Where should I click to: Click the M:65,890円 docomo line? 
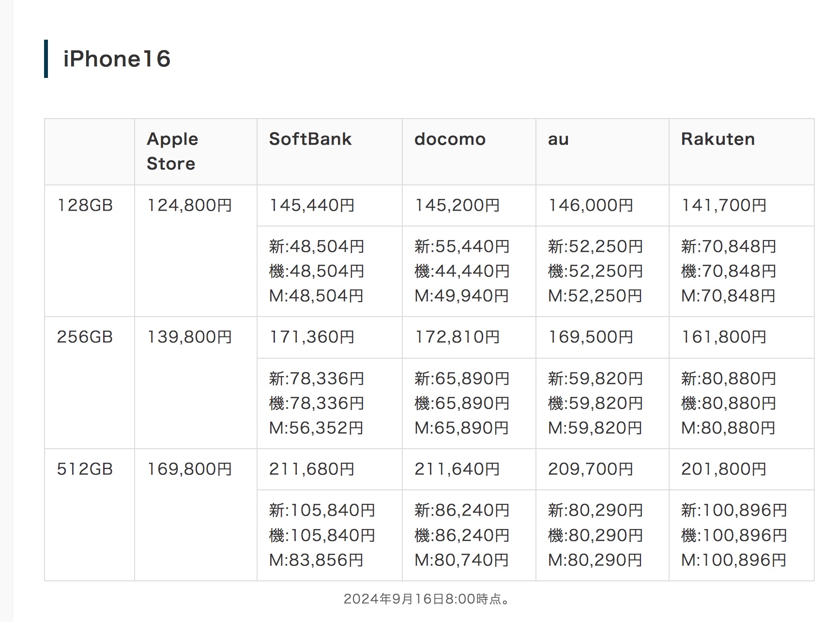[x=461, y=428]
